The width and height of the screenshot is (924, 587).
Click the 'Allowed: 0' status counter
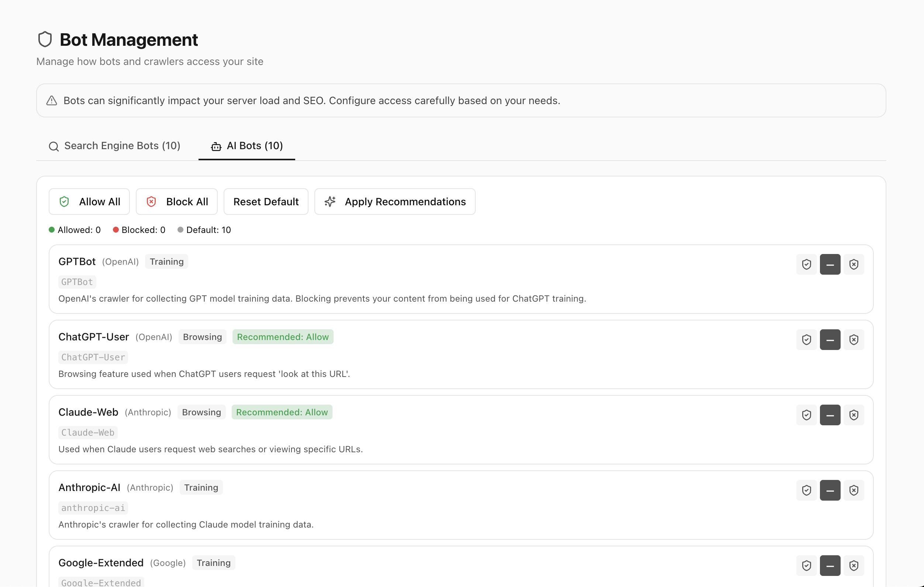75,230
